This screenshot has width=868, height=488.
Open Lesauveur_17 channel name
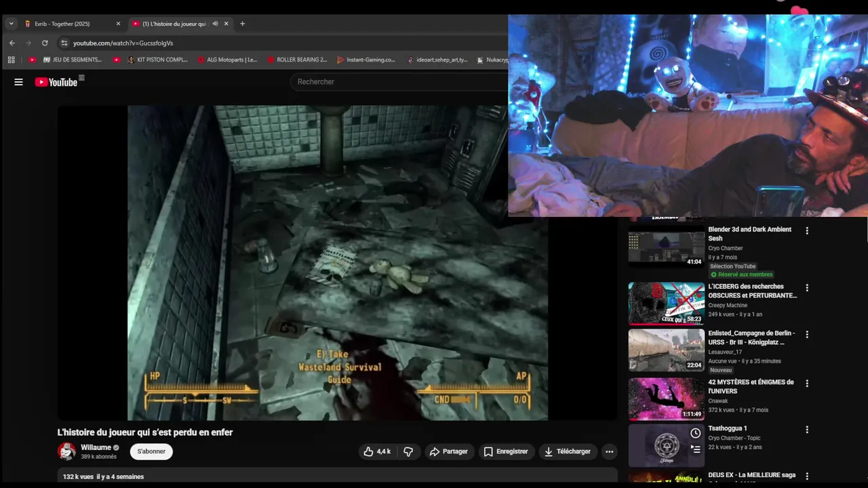[725, 352]
